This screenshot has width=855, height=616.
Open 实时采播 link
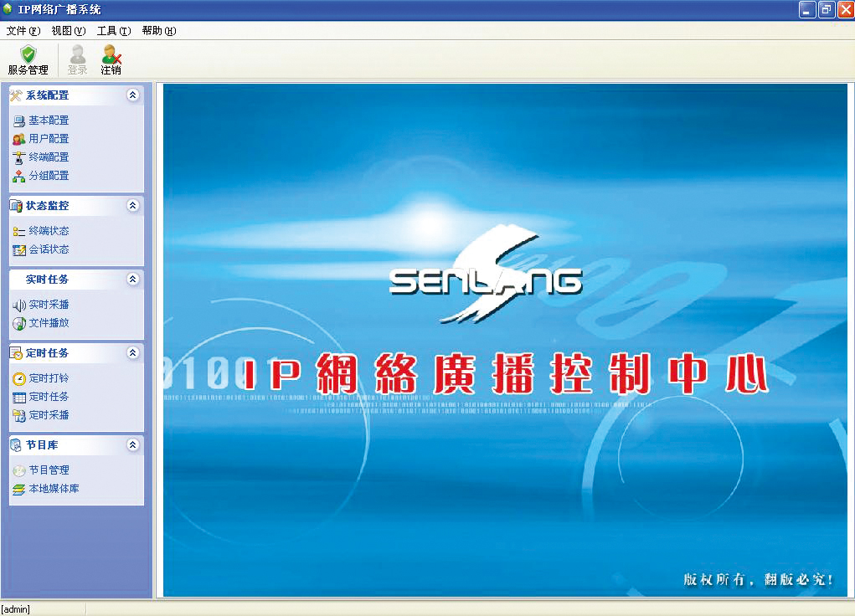pyautogui.click(x=49, y=305)
